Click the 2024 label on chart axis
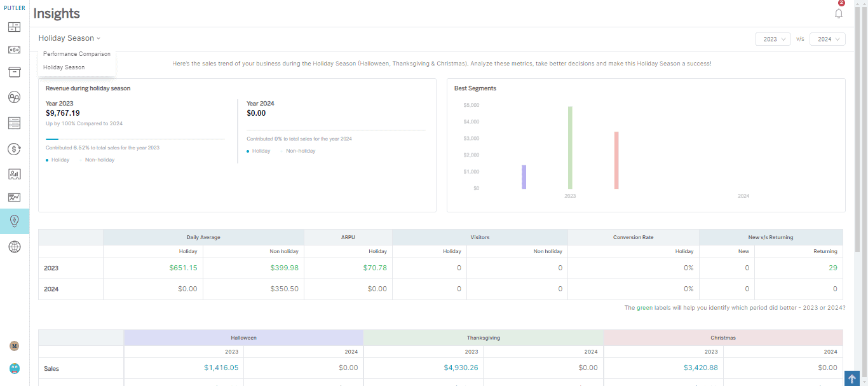 tap(743, 196)
